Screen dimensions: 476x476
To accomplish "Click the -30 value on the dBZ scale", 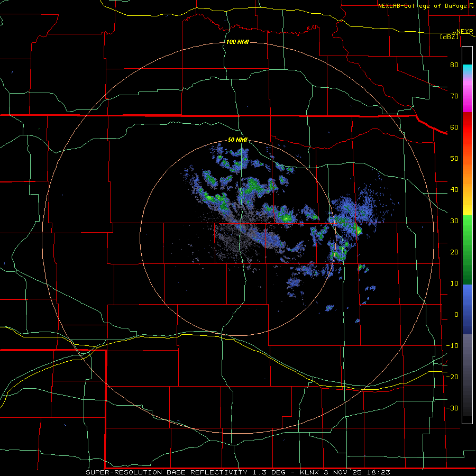I will [452, 408].
